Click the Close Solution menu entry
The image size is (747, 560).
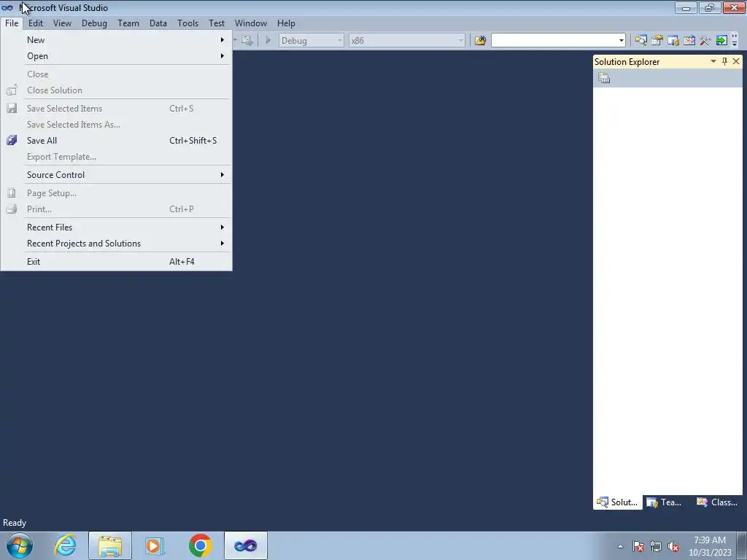click(x=116, y=90)
